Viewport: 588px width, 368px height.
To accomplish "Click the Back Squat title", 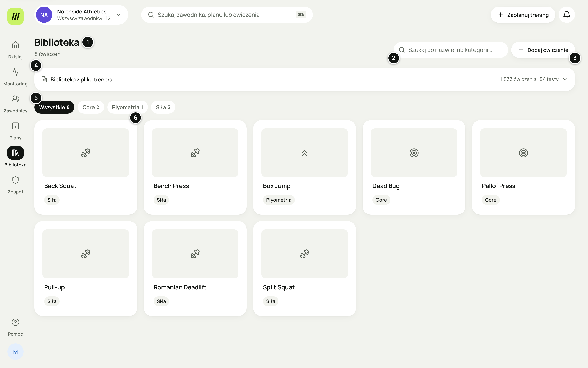I will pyautogui.click(x=60, y=186).
